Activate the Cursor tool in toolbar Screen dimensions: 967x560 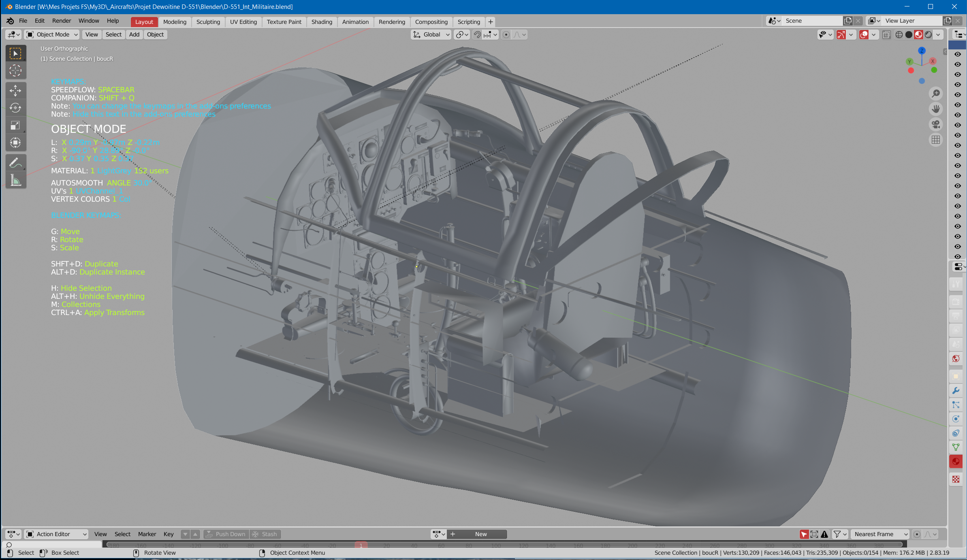15,70
